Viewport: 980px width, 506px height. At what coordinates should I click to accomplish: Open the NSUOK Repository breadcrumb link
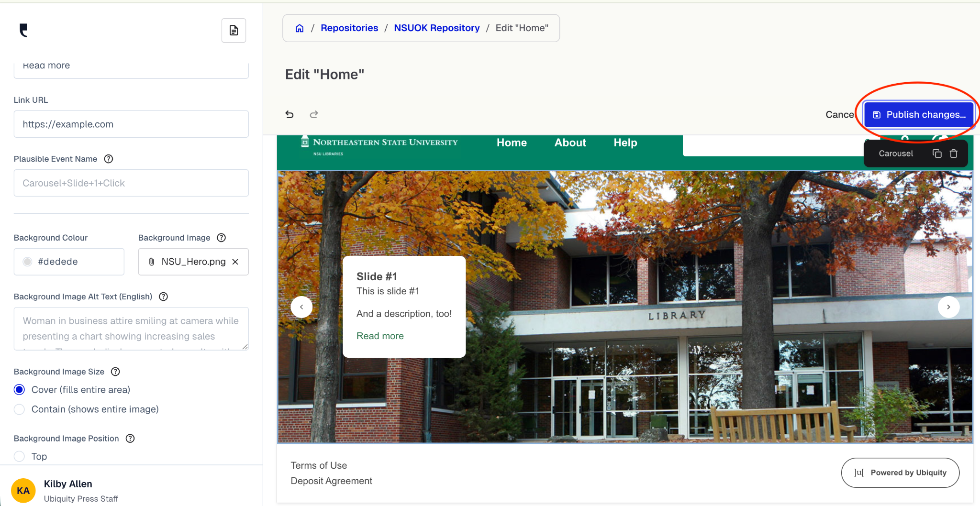coord(436,28)
